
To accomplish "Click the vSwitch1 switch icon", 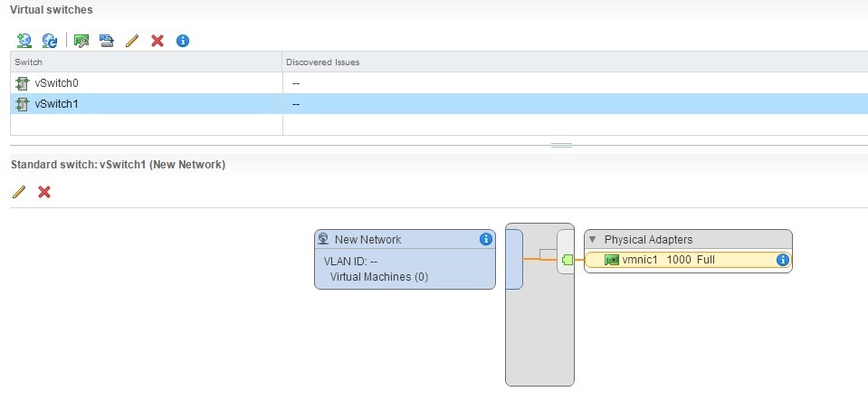I will 22,104.
